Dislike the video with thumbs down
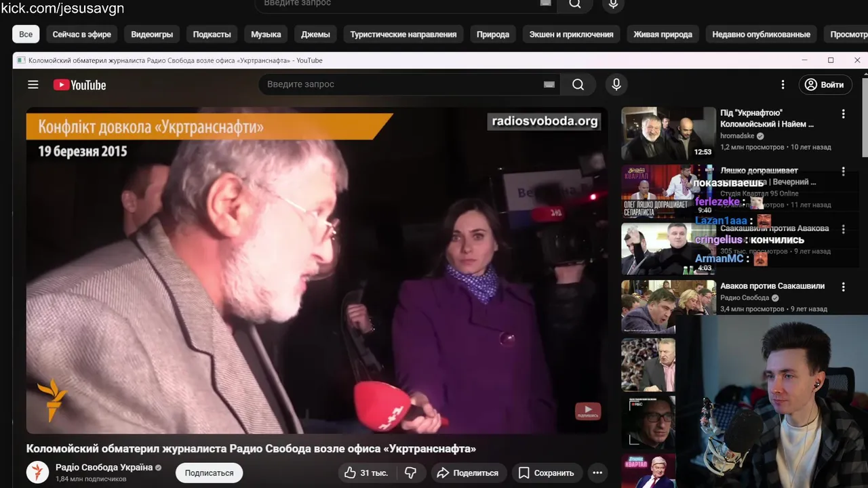 click(x=410, y=473)
